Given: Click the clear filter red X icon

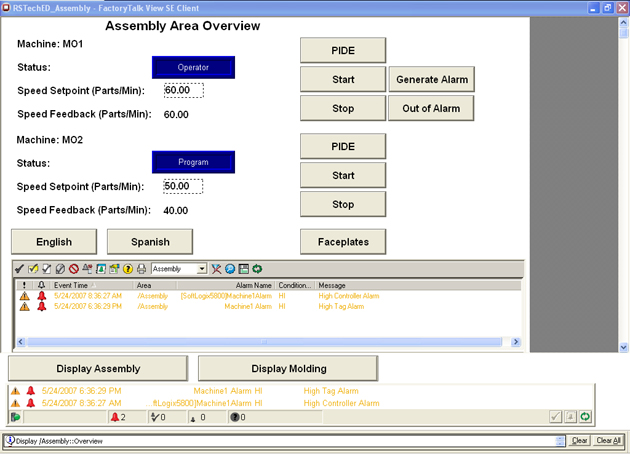Looking at the screenshot, I should coord(216,269).
